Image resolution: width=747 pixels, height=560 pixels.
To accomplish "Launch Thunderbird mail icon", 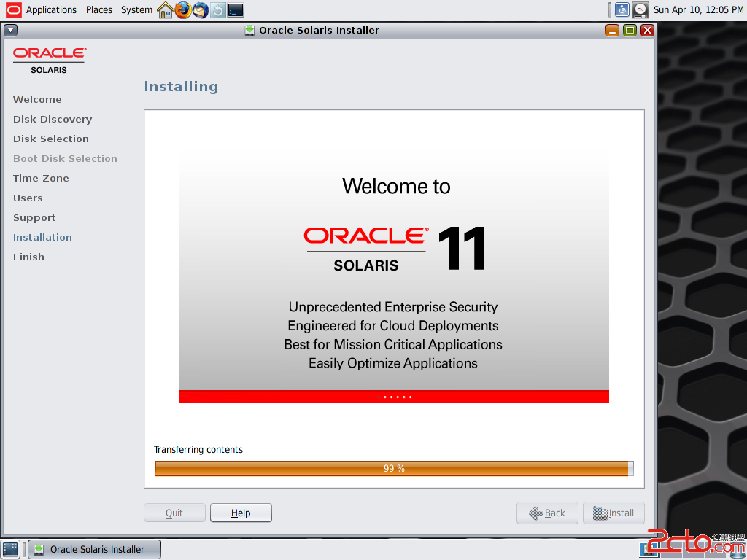I will (x=201, y=10).
